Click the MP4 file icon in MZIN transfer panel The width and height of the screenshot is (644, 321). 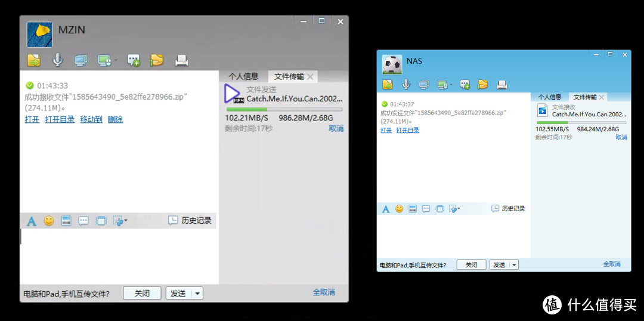click(234, 94)
